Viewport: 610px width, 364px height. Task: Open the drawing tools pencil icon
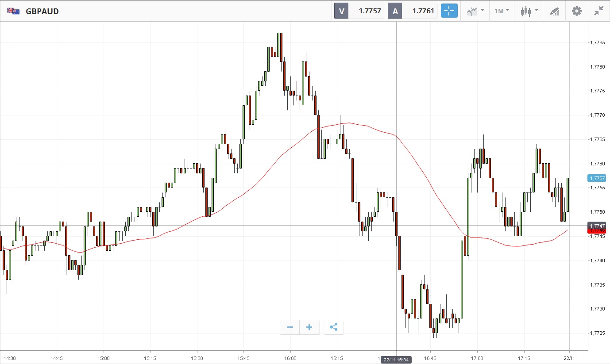554,11
